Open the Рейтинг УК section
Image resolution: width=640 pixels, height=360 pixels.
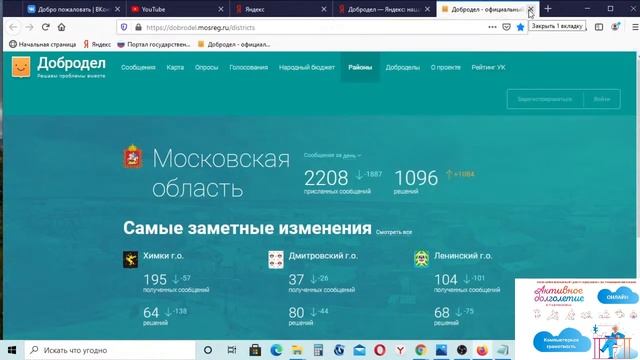click(x=488, y=67)
